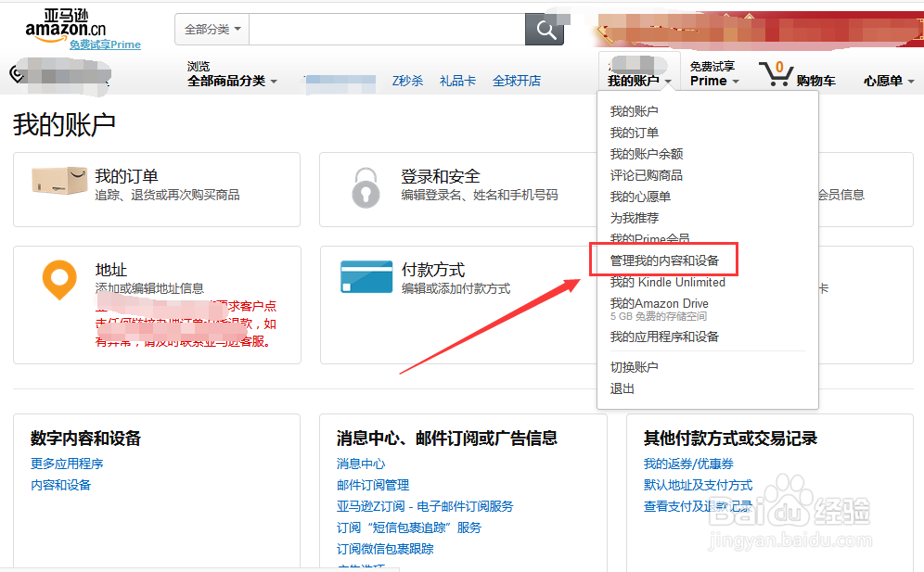Click the 编辑登录名、姓名和手机号码 description

coord(480,195)
